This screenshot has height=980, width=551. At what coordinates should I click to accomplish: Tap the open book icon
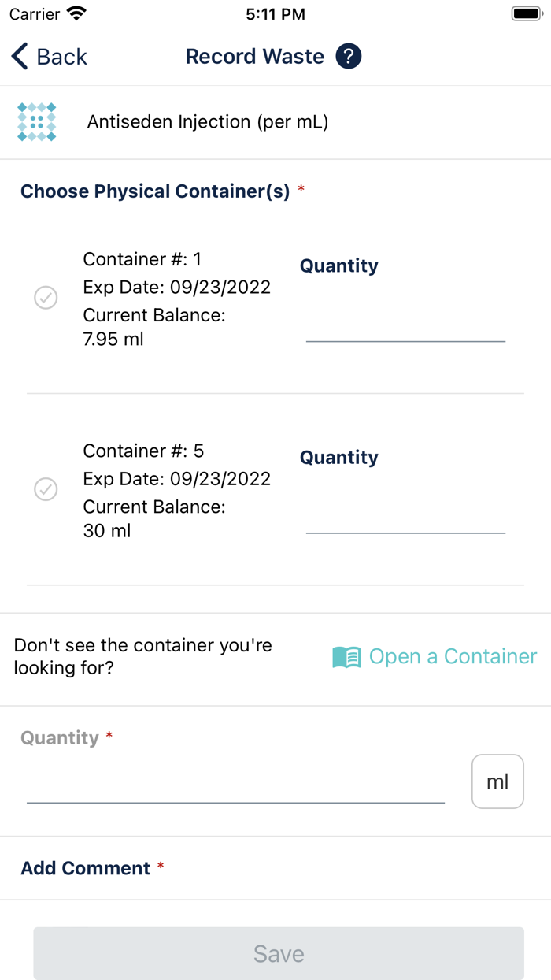click(x=346, y=657)
